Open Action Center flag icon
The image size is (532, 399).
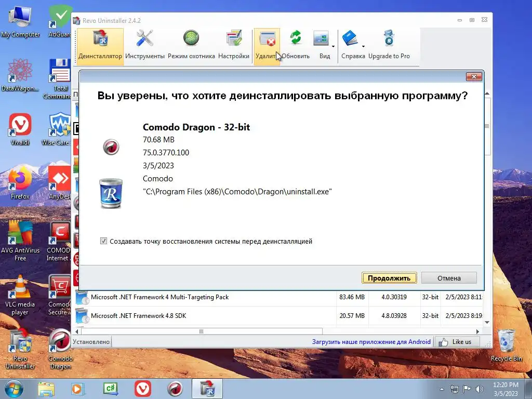click(x=467, y=389)
